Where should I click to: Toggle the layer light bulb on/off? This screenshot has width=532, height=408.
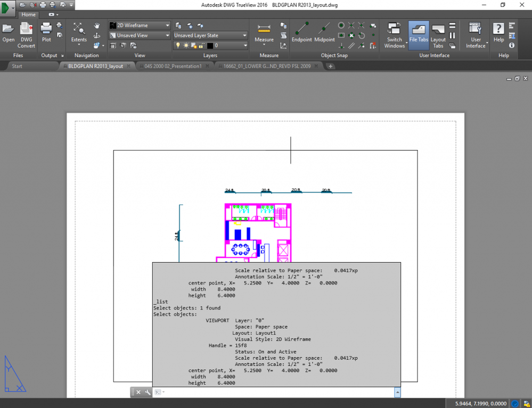click(179, 45)
